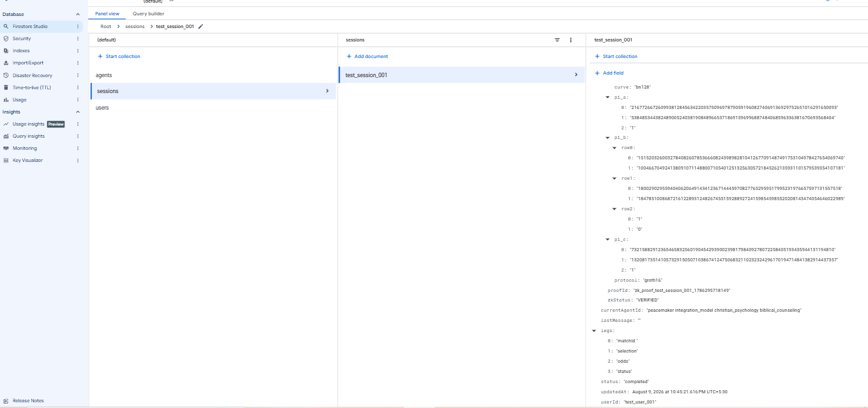Click the Usage bar chart icon
This screenshot has width=868, height=408.
[x=6, y=99]
